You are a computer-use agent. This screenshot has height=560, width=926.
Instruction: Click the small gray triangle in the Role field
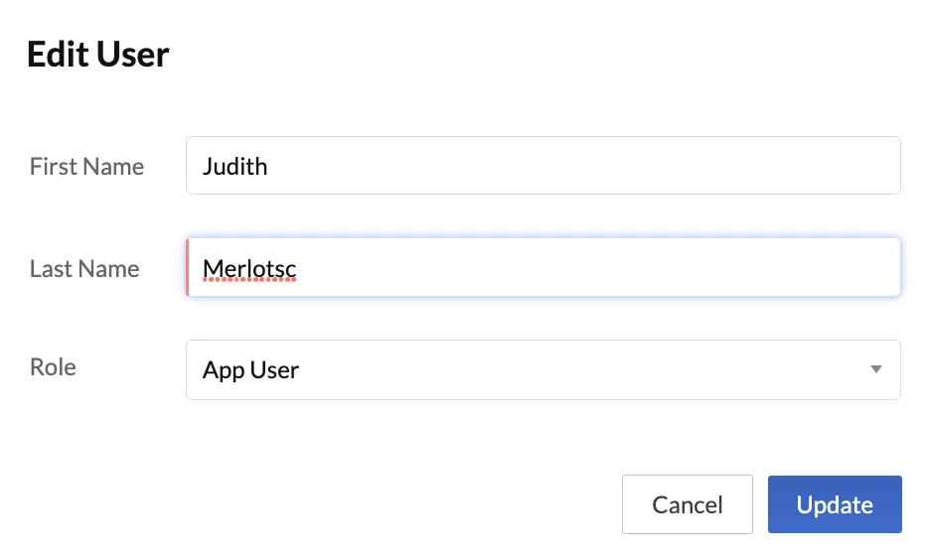pyautogui.click(x=875, y=369)
